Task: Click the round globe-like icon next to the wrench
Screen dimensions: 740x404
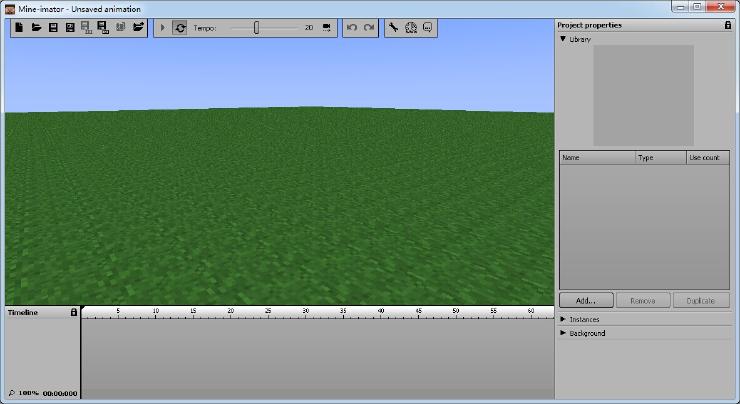Action: [411, 27]
